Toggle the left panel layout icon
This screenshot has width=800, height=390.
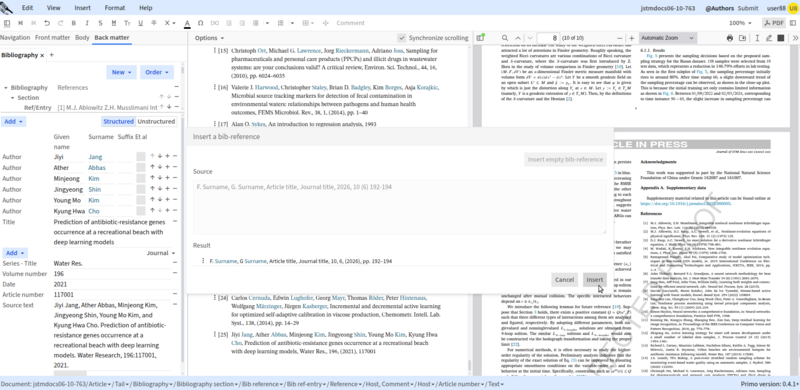[7, 23]
